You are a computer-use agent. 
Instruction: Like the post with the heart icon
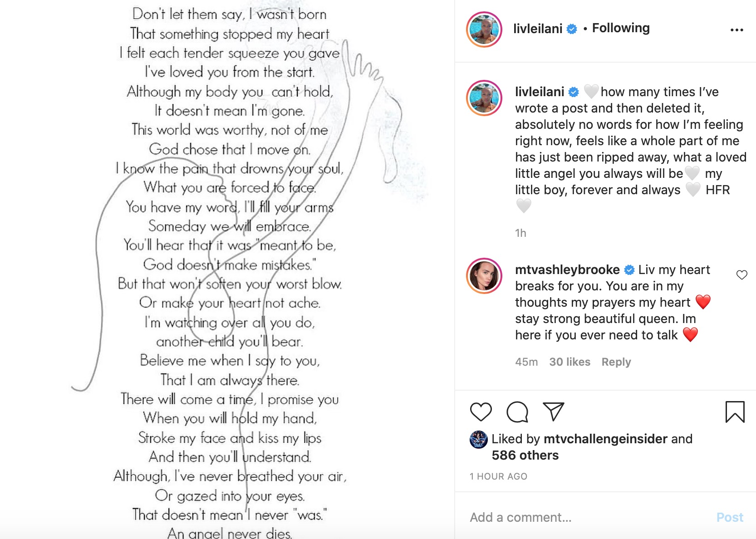coord(481,412)
